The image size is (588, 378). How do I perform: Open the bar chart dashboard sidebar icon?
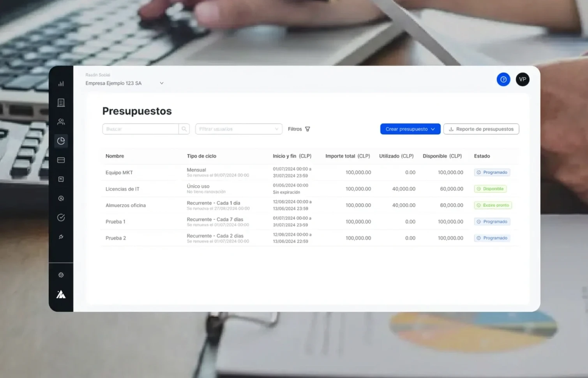point(61,83)
